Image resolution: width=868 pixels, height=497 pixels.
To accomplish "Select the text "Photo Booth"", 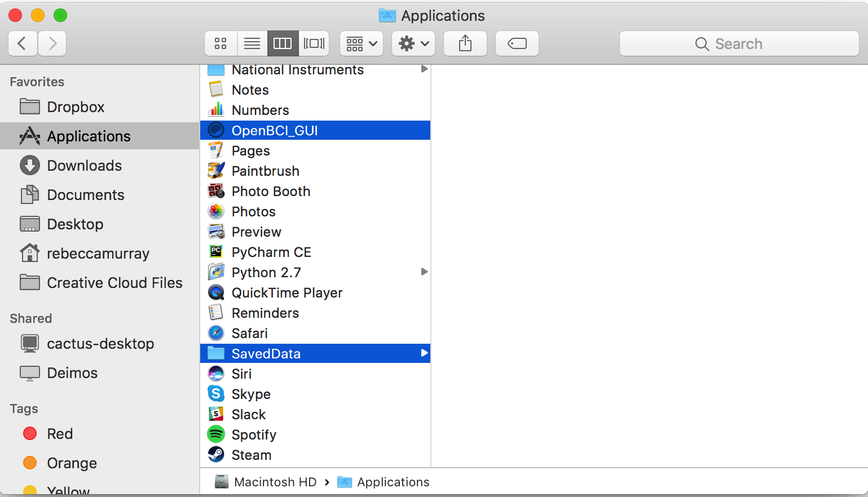I will 271,192.
